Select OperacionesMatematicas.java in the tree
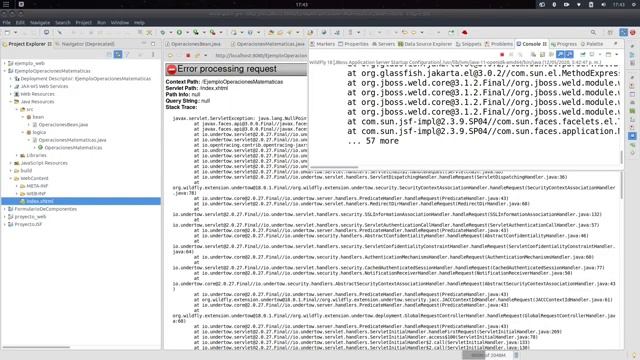 click(69, 140)
